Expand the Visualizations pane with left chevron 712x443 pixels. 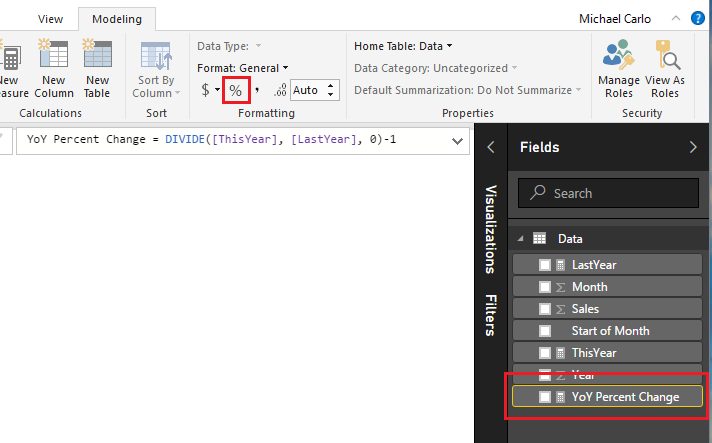(491, 147)
